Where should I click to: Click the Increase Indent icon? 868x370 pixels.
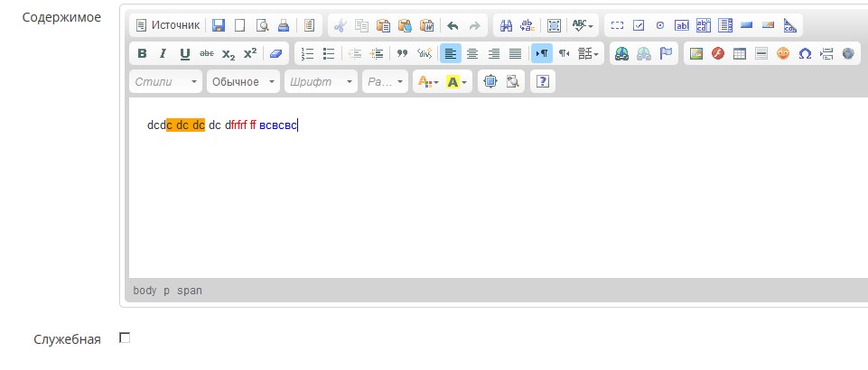click(x=377, y=53)
